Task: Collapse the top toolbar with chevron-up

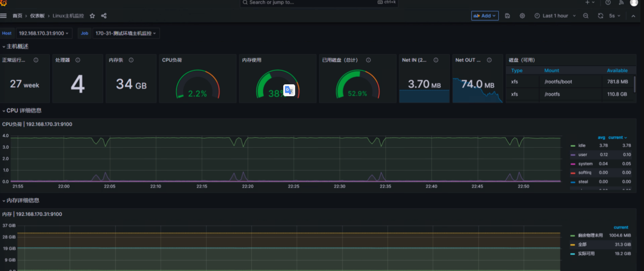Action: coord(633,16)
